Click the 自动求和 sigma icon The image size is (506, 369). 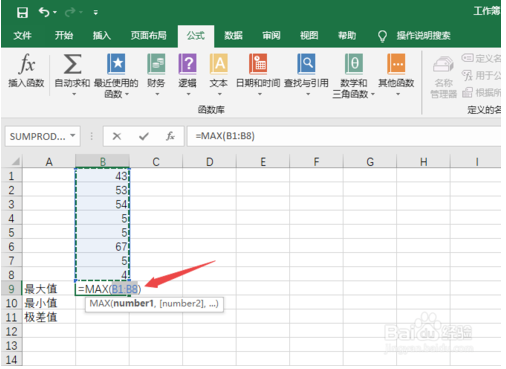(x=72, y=64)
